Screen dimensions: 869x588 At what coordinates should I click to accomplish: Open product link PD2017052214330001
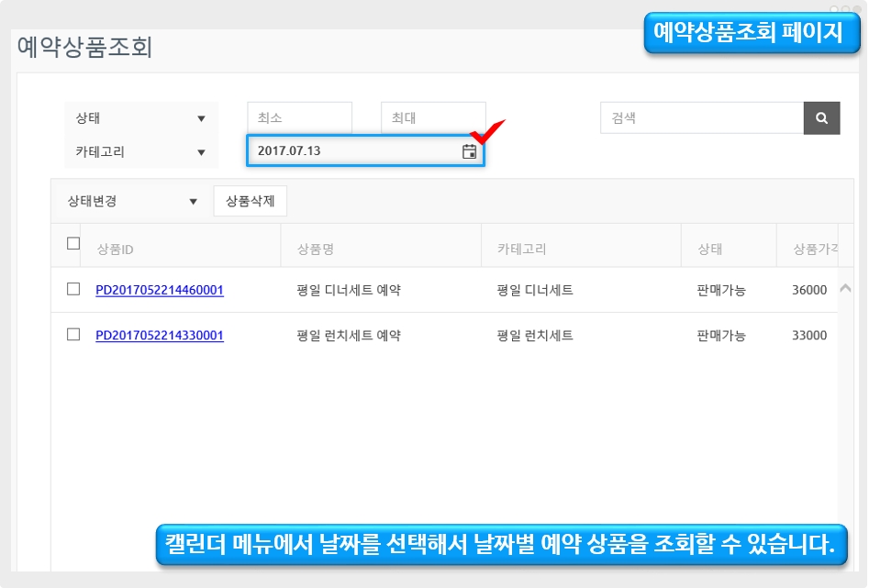point(160,336)
